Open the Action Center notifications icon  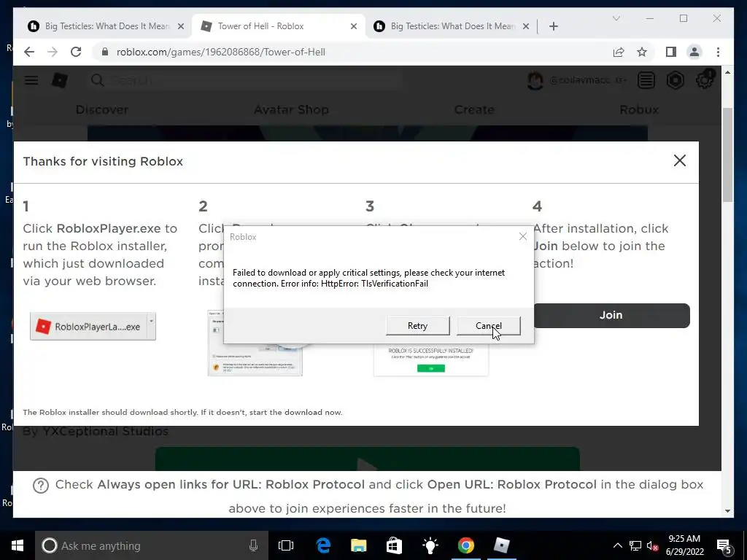(724, 545)
